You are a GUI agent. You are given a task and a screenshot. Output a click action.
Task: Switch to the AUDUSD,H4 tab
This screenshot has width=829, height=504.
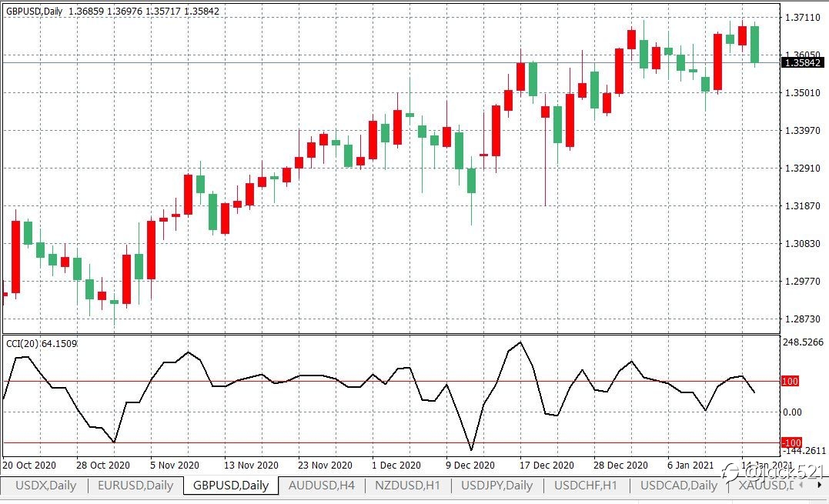tap(322, 485)
